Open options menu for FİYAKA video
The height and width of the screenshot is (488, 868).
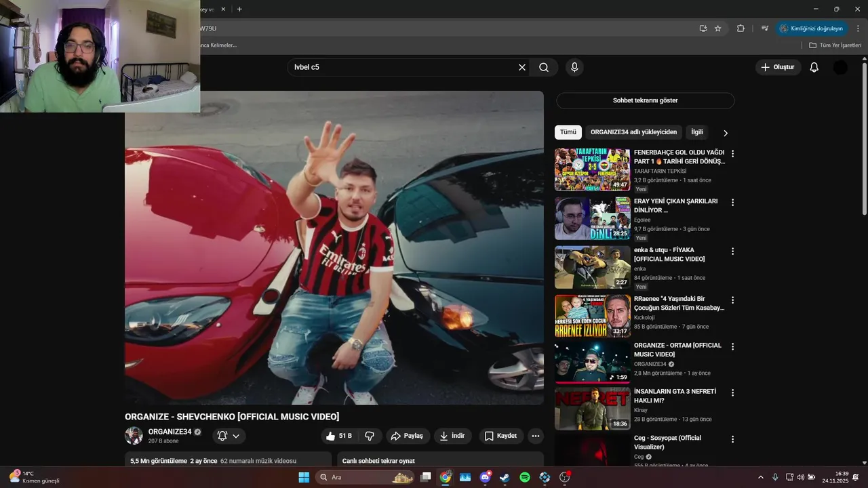732,251
